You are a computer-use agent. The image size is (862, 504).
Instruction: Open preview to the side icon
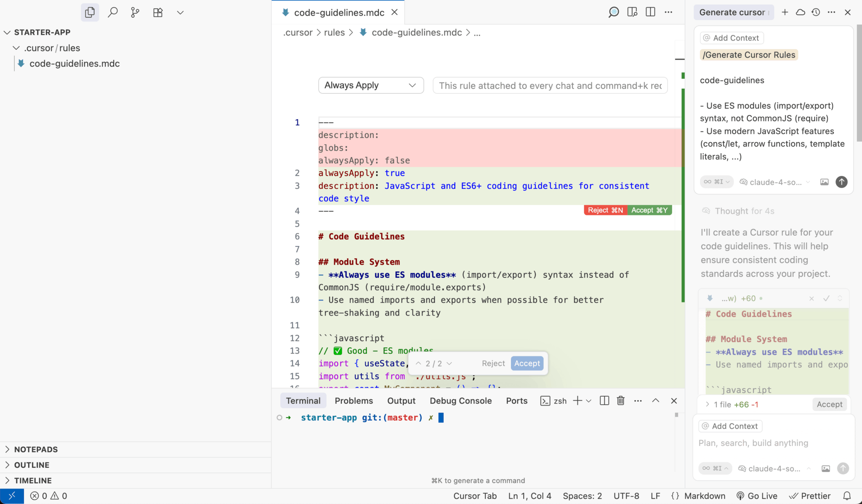click(x=632, y=12)
